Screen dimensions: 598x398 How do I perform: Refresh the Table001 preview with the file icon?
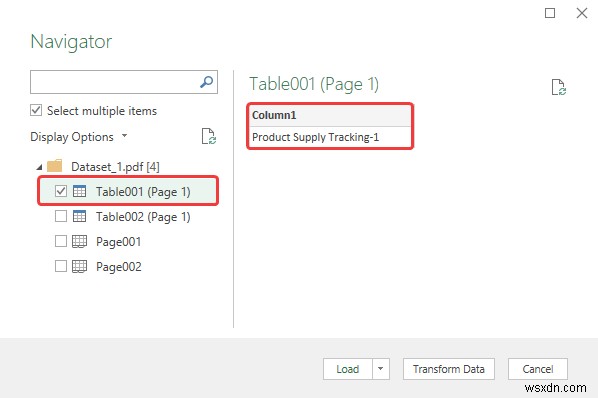click(559, 87)
